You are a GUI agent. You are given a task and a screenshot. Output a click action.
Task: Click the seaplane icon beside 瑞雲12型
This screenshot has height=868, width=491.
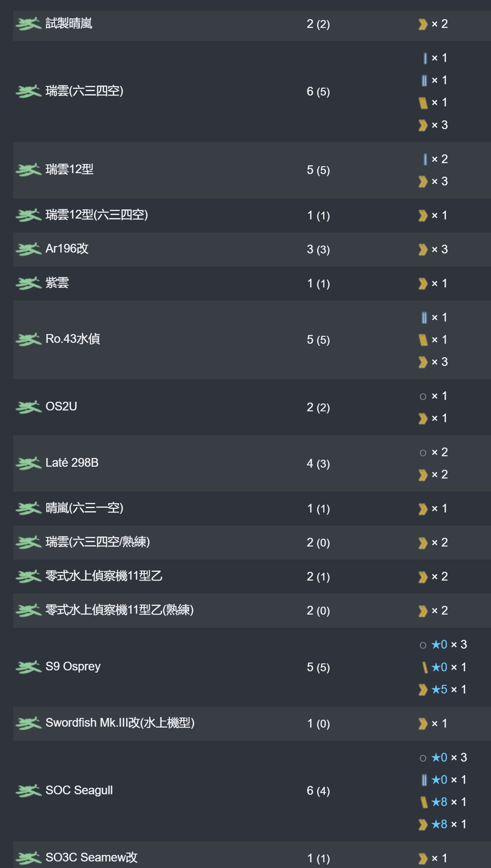coord(28,170)
